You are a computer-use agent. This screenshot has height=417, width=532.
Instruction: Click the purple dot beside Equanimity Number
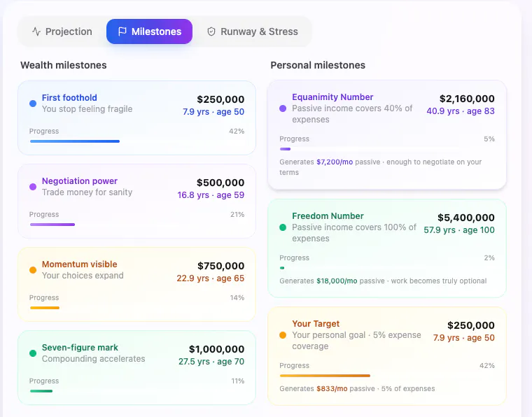(x=283, y=108)
